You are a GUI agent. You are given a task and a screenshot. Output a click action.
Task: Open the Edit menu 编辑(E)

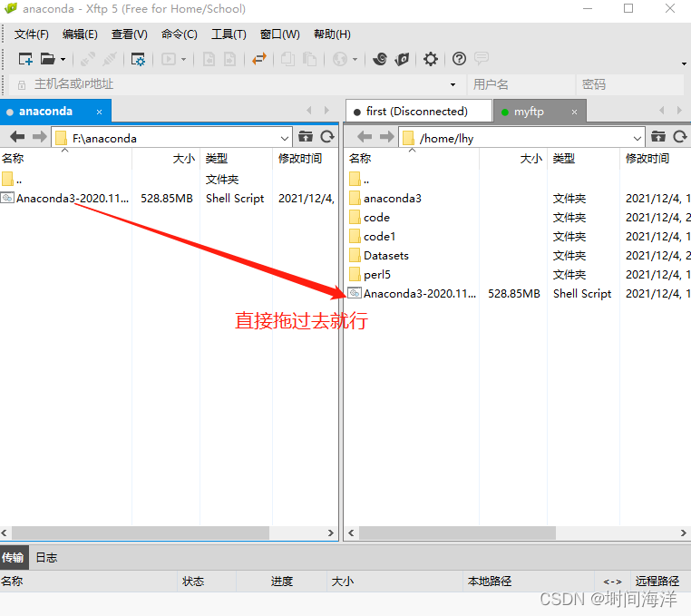(80, 34)
